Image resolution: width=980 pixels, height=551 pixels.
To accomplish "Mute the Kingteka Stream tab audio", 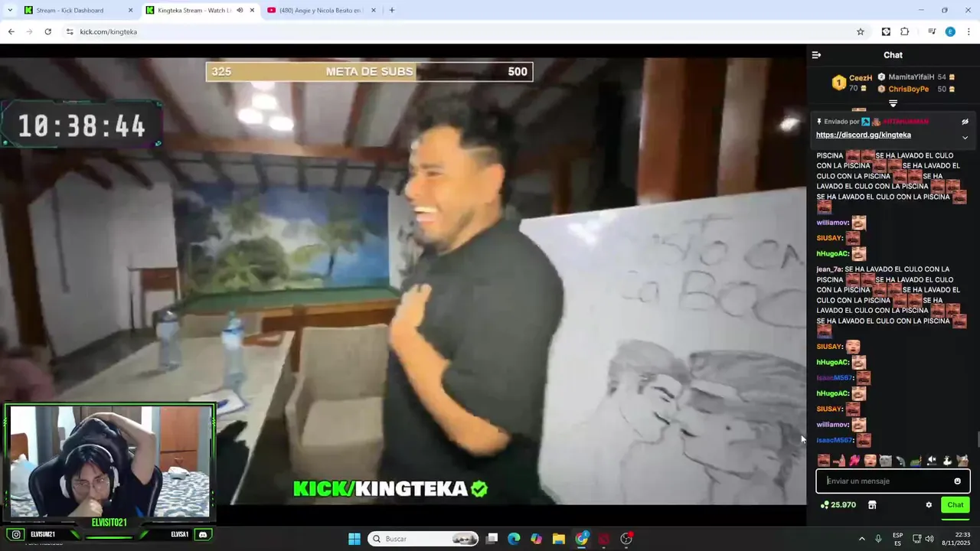I will [240, 10].
